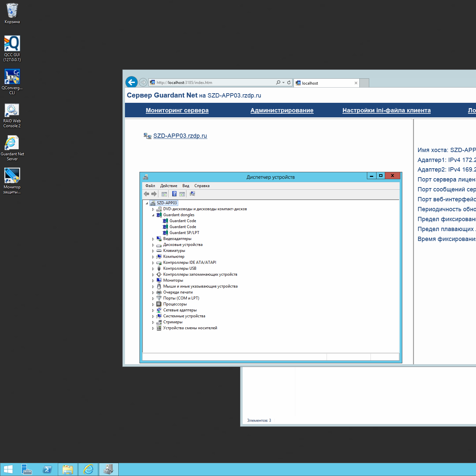Go to the Администрирование page link
Screen dimensions: 476x476
(x=282, y=110)
